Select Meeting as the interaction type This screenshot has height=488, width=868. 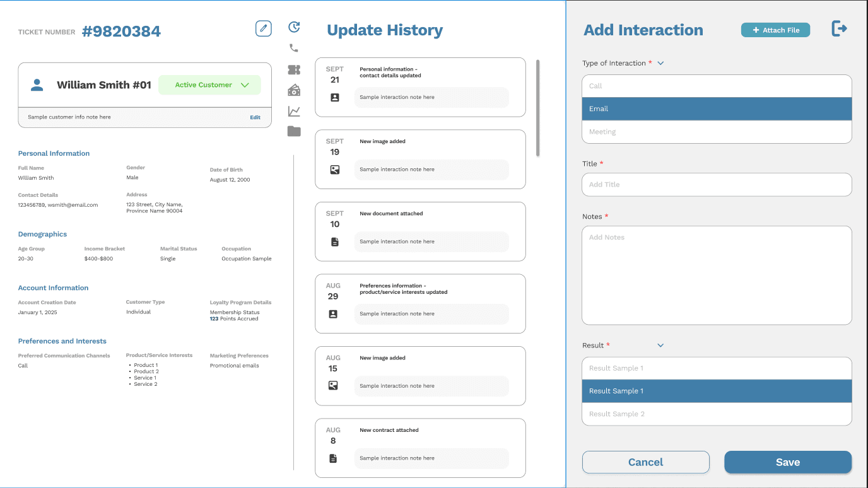coord(717,131)
